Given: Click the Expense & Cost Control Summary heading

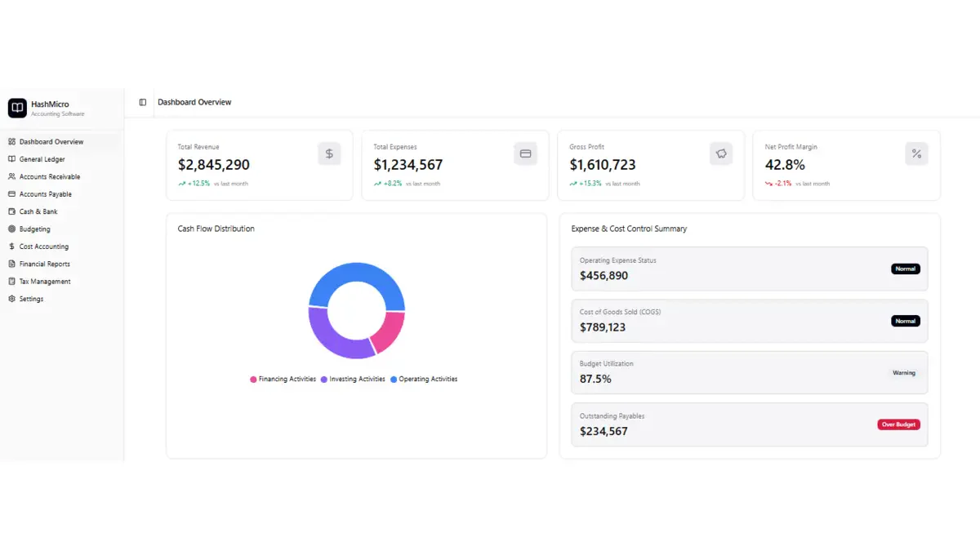Looking at the screenshot, I should click(x=629, y=229).
